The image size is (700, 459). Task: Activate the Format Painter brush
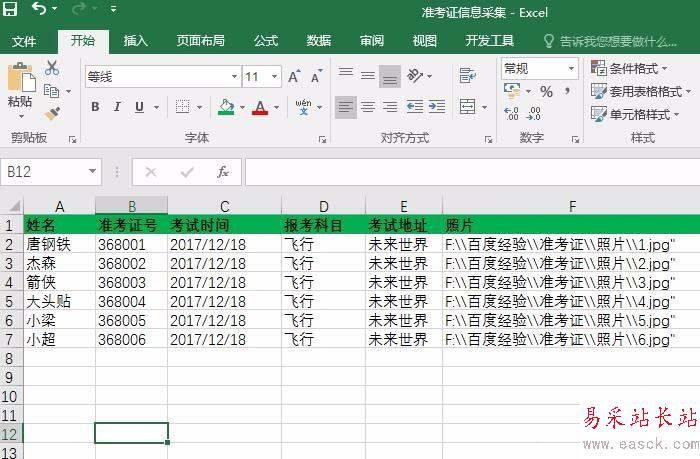tap(52, 113)
